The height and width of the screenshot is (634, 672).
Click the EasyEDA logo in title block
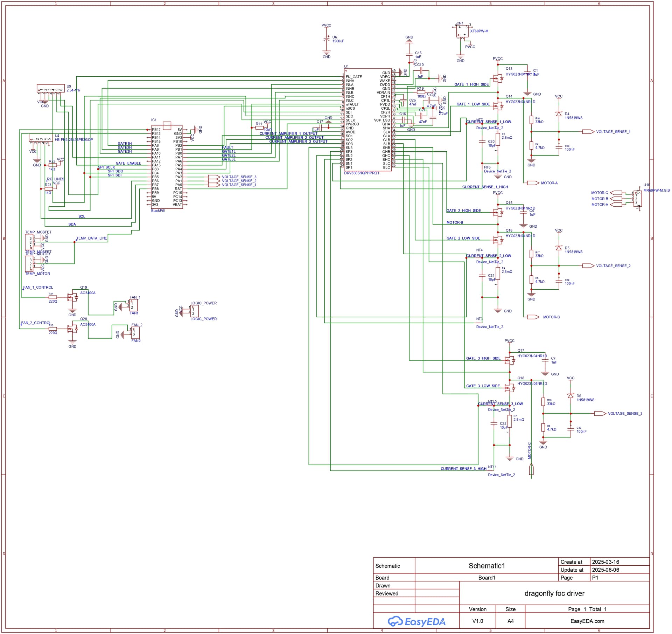click(x=416, y=621)
